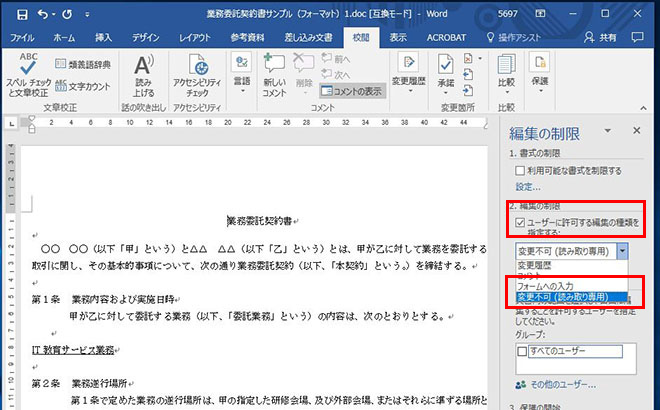Click the 設定... link under formatting restrictions
Image resolution: width=660 pixels, height=410 pixels.
(527, 187)
